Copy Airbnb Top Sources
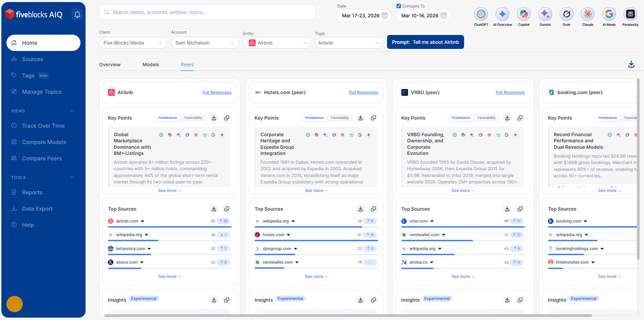This screenshot has width=644, height=320. (x=227, y=209)
